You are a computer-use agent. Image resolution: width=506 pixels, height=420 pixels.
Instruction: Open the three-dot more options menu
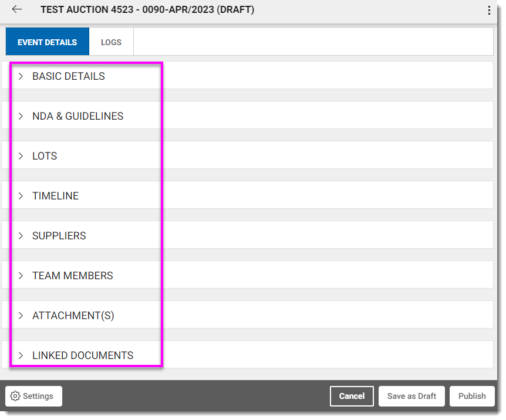click(489, 11)
